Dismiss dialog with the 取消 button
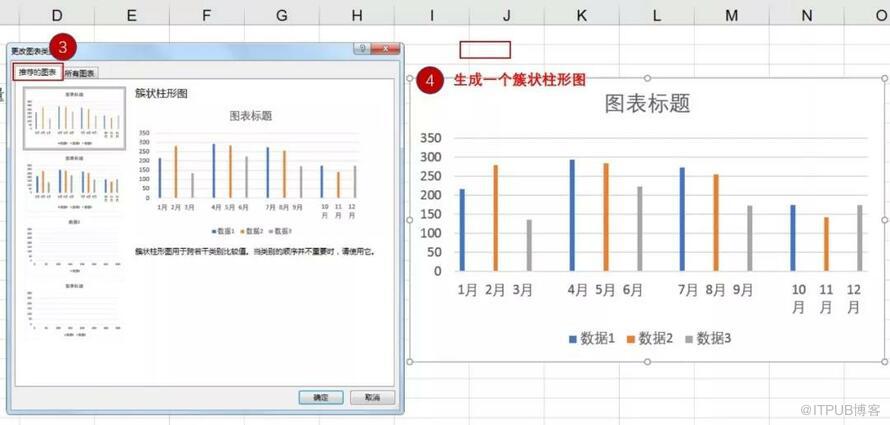This screenshot has height=425, width=890. 372,398
